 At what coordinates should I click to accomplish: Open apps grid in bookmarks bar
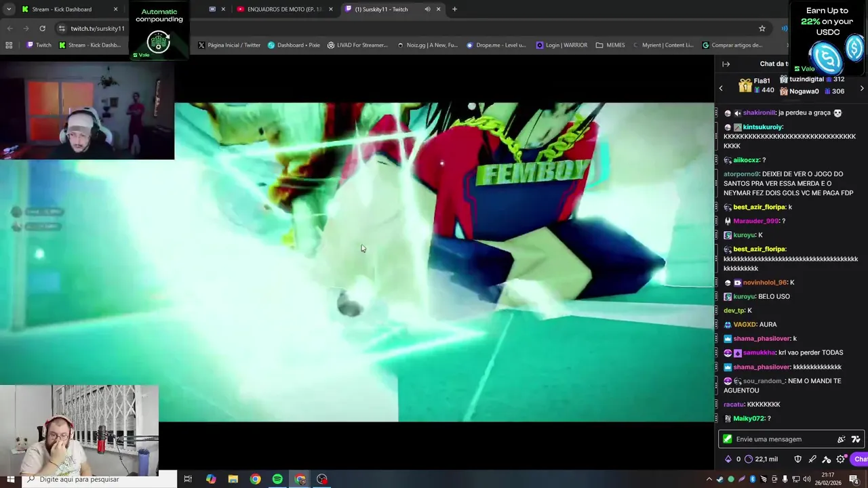9,45
